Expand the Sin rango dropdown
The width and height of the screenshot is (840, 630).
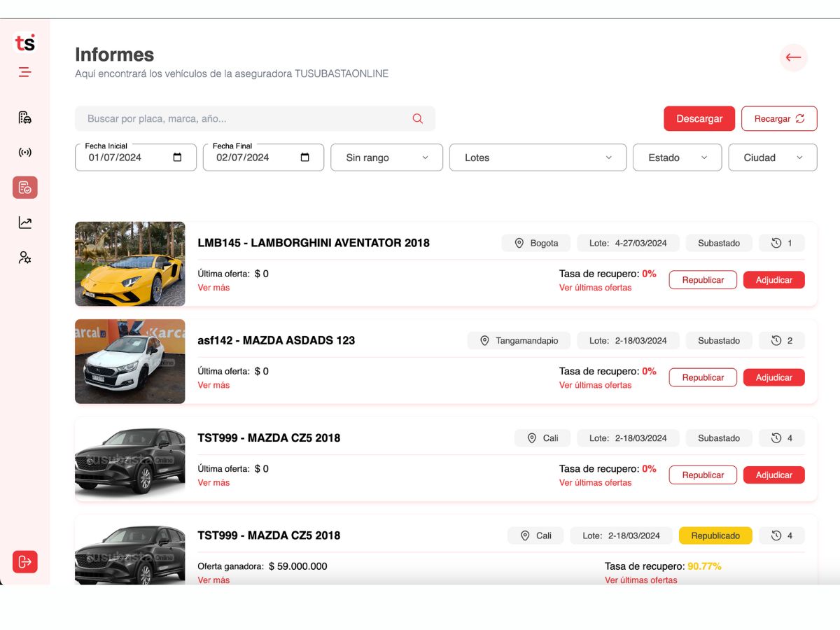386,157
